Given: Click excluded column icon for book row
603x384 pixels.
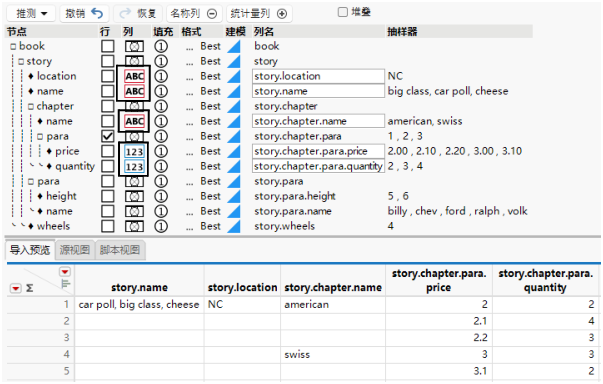Looking at the screenshot, I should [x=134, y=46].
